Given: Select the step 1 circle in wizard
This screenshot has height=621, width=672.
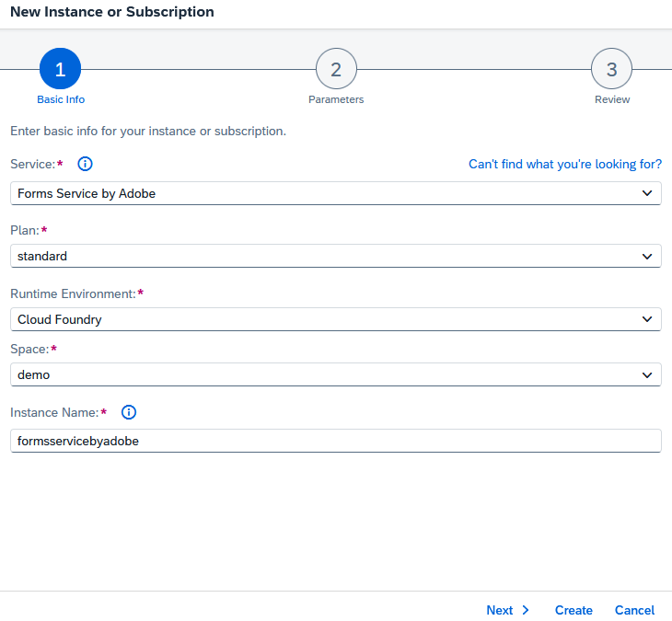Looking at the screenshot, I should tap(61, 69).
